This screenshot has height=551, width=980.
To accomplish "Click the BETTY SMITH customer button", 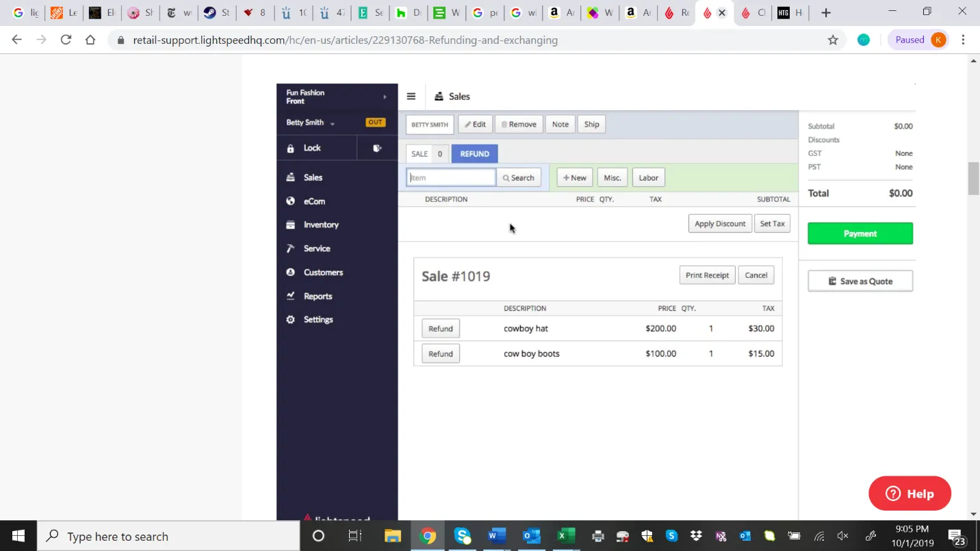I will 430,125.
